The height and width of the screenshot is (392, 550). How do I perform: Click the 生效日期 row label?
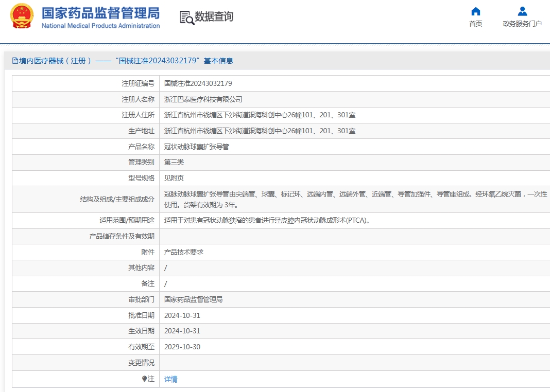[141, 331]
